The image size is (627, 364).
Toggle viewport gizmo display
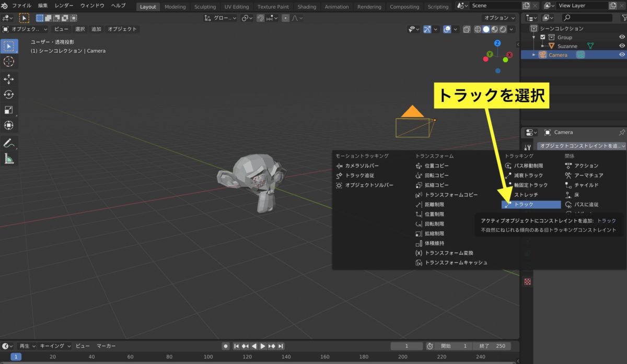pyautogui.click(x=427, y=29)
